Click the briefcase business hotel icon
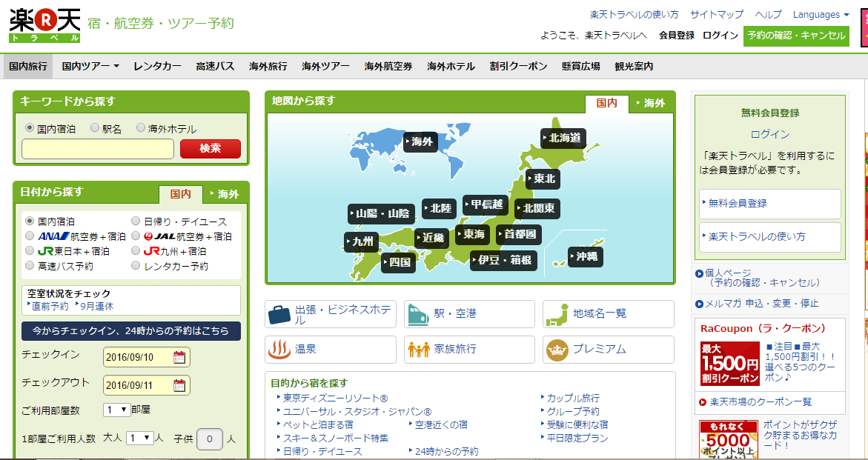This screenshot has width=868, height=460. click(279, 314)
